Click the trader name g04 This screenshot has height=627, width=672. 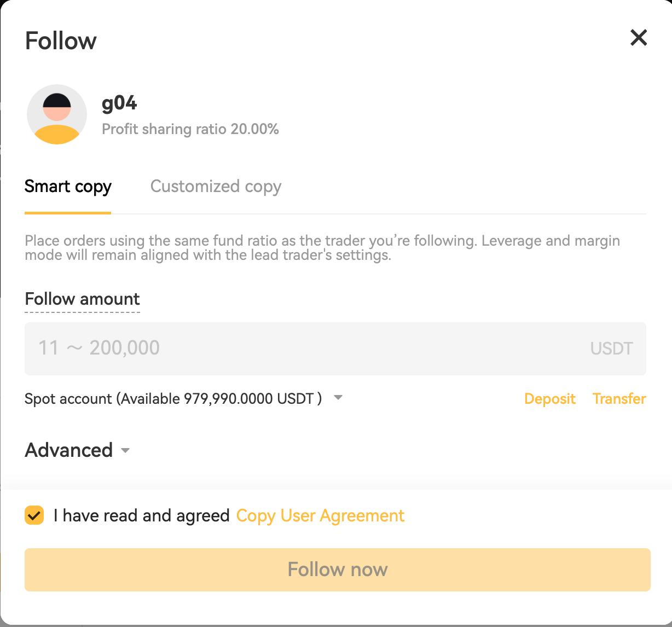(119, 103)
